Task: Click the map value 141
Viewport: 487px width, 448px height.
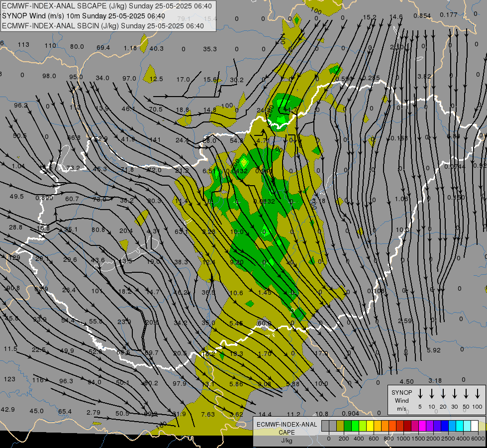Action: 155,139
